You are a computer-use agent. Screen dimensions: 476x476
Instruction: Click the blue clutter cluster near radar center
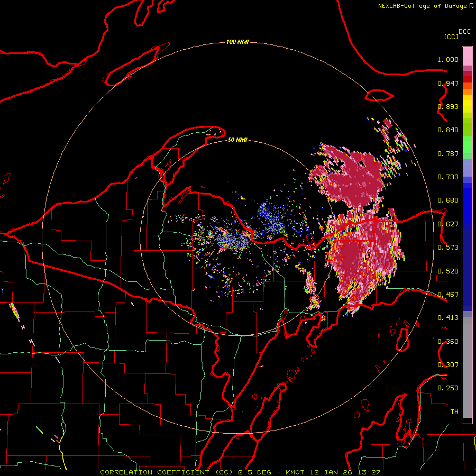[271, 218]
